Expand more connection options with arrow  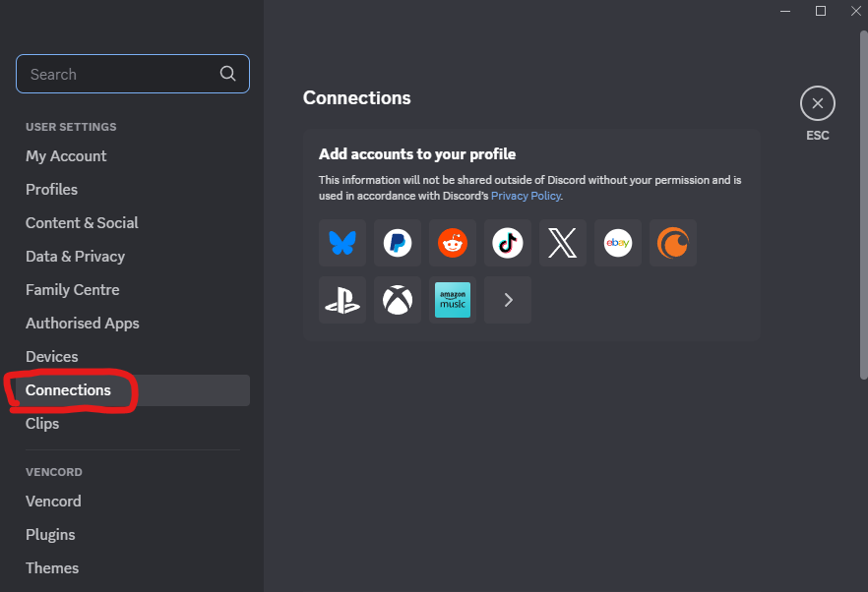(x=508, y=300)
